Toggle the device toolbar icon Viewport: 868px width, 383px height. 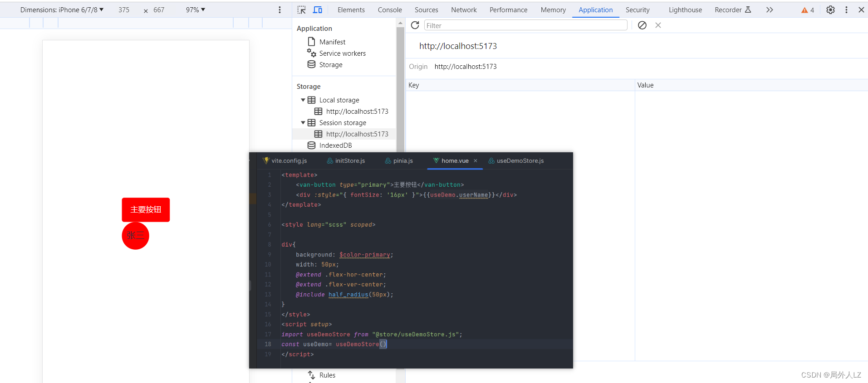tap(318, 10)
